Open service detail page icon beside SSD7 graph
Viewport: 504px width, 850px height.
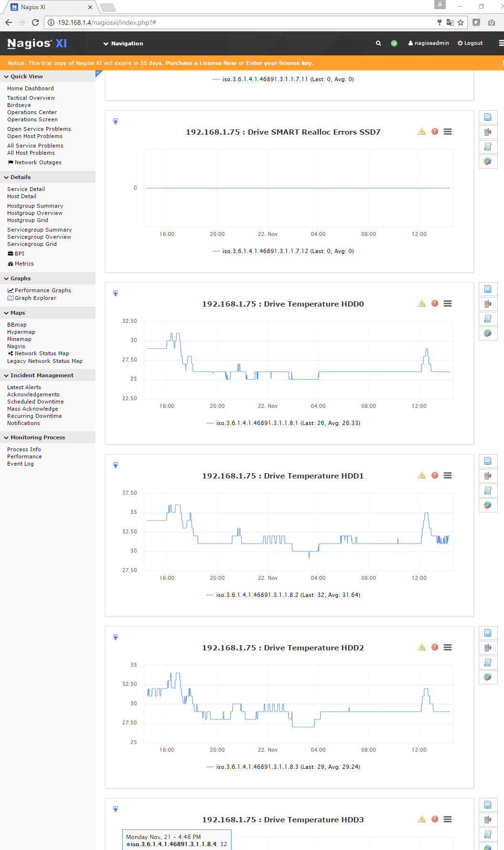click(488, 117)
